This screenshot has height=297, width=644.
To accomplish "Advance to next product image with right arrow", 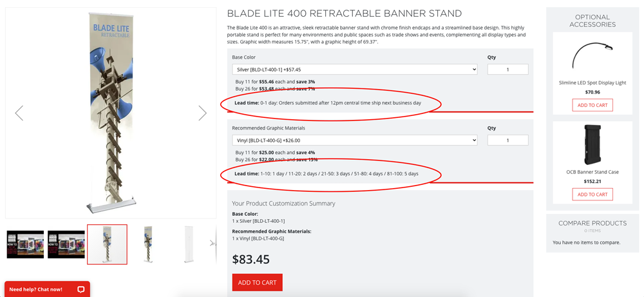I will pos(202,113).
